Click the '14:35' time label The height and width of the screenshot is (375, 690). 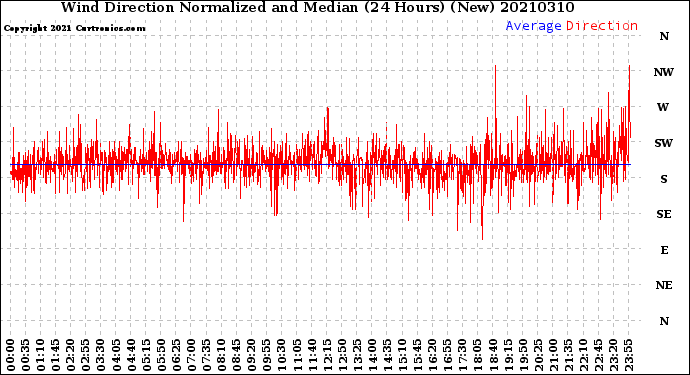click(x=387, y=355)
